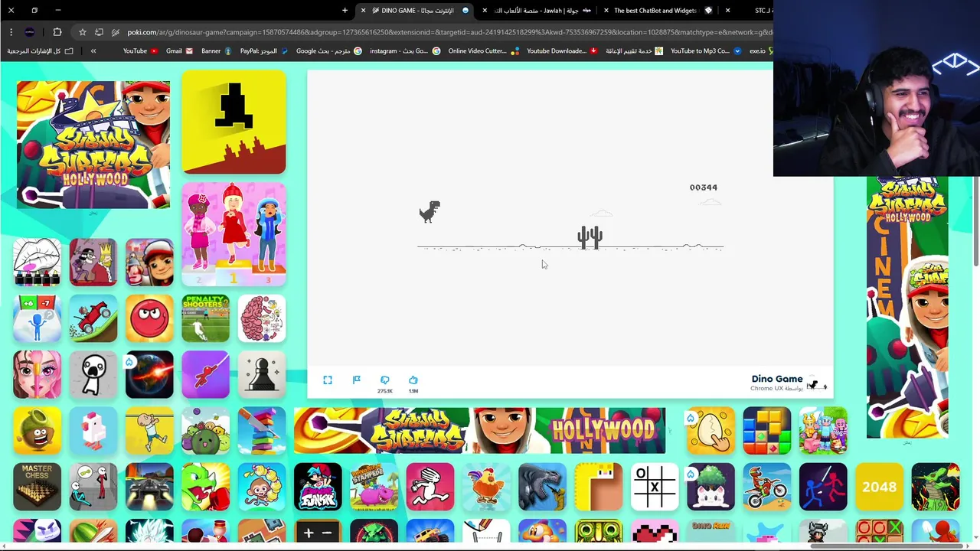
Task: Click the Dino Game title text
Action: [777, 379]
